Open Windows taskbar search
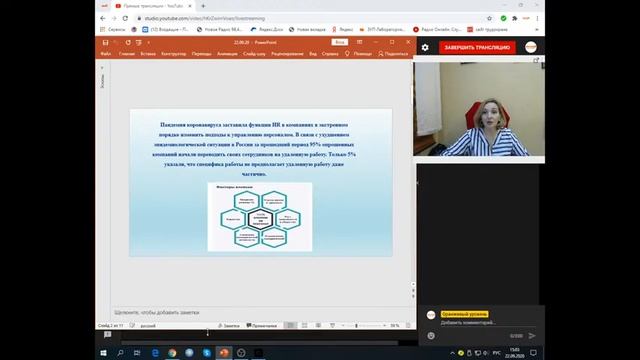The height and width of the screenshot is (360, 640). tap(120, 353)
